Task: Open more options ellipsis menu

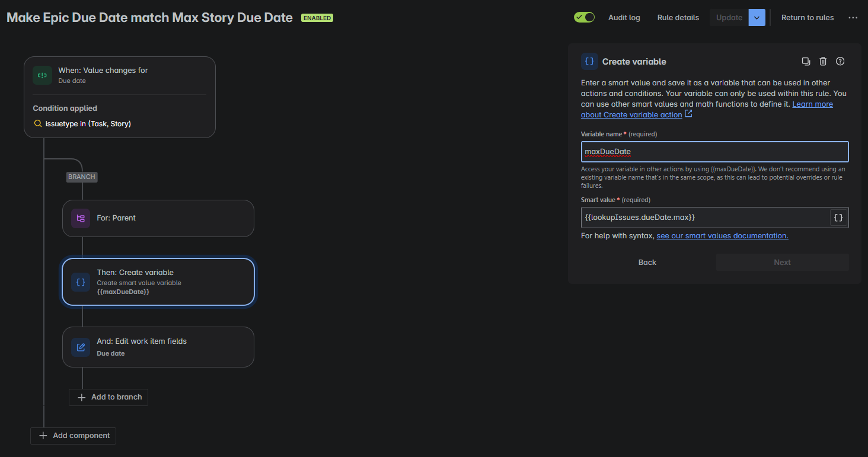Action: [x=853, y=18]
